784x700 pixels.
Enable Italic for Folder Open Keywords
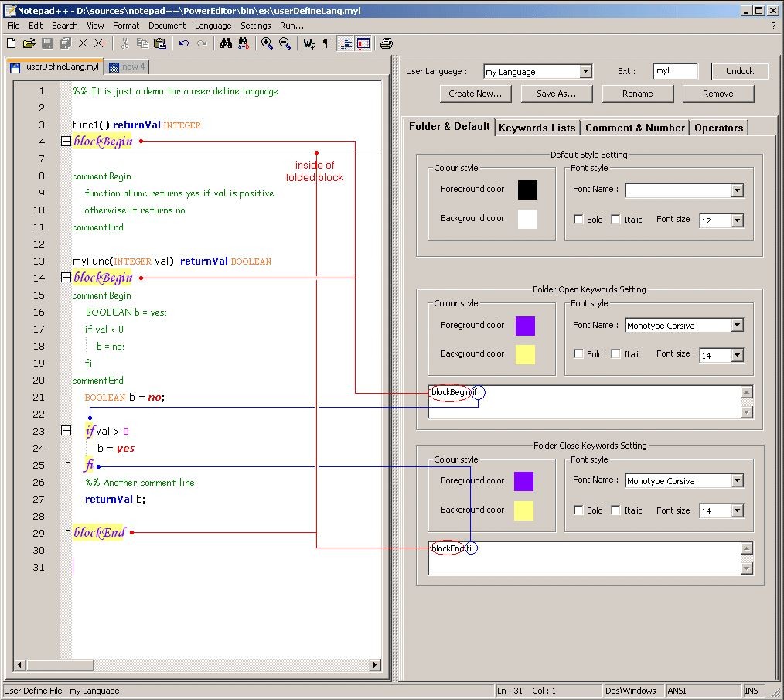(615, 354)
